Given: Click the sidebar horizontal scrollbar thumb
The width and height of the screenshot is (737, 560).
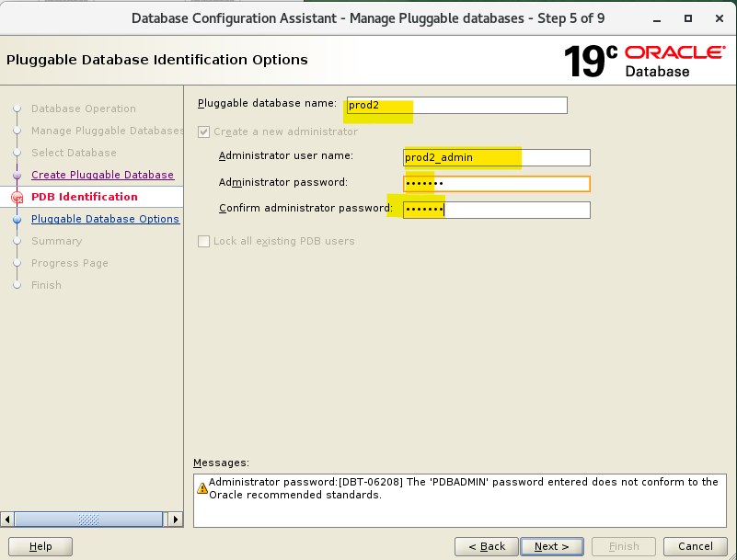Looking at the screenshot, I should (x=88, y=520).
